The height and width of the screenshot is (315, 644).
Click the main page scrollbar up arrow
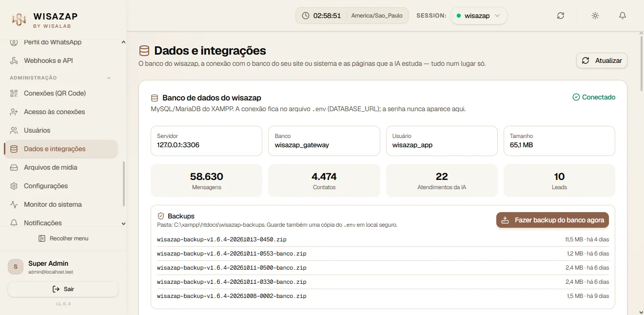pyautogui.click(x=641, y=35)
